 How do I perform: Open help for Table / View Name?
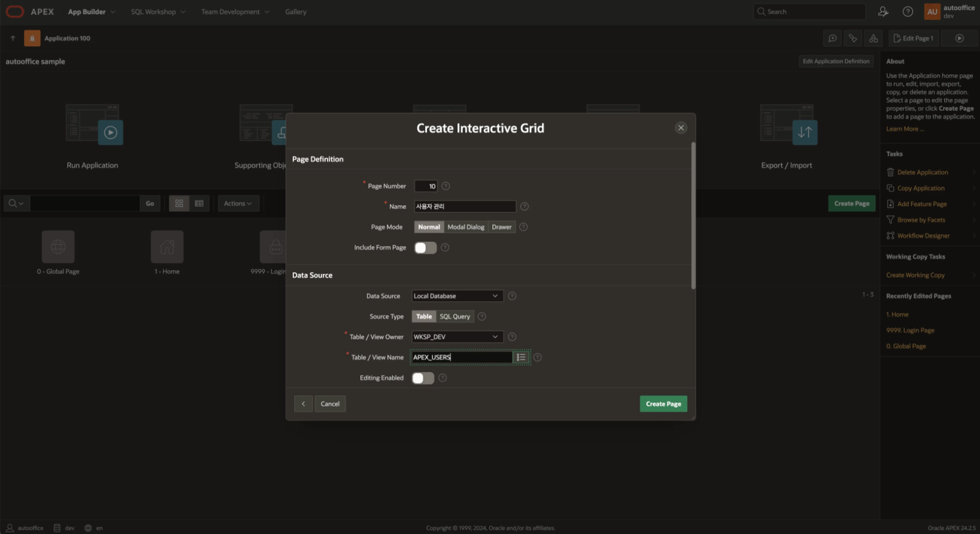tap(538, 357)
